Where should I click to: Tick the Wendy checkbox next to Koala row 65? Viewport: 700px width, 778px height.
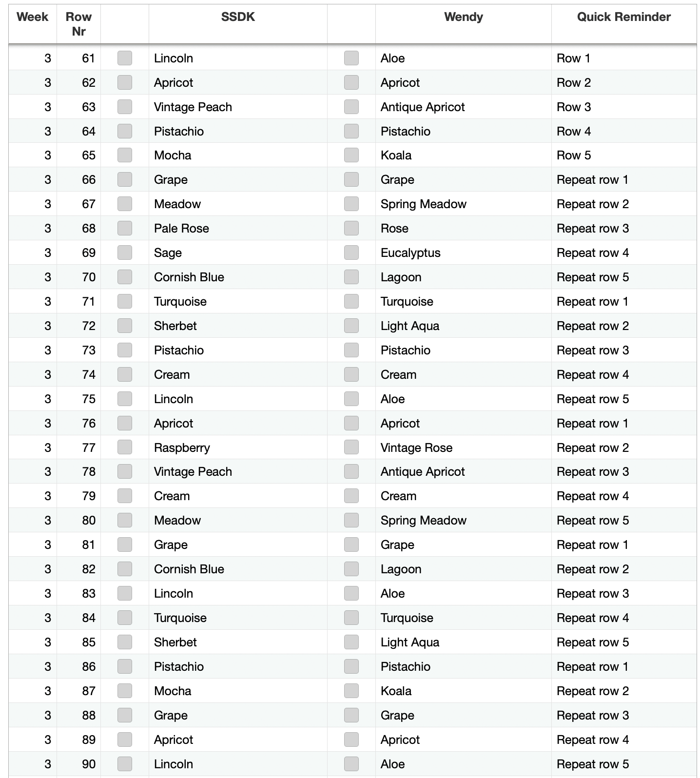[351, 155]
